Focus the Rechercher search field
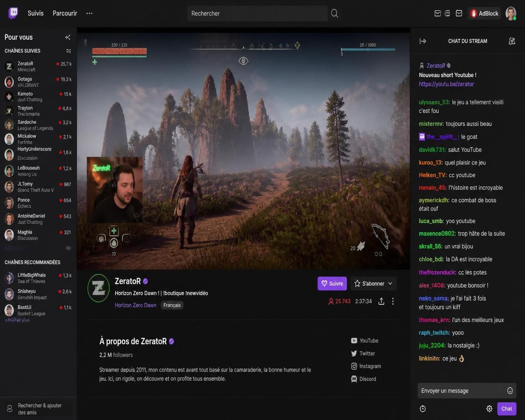 pyautogui.click(x=257, y=13)
